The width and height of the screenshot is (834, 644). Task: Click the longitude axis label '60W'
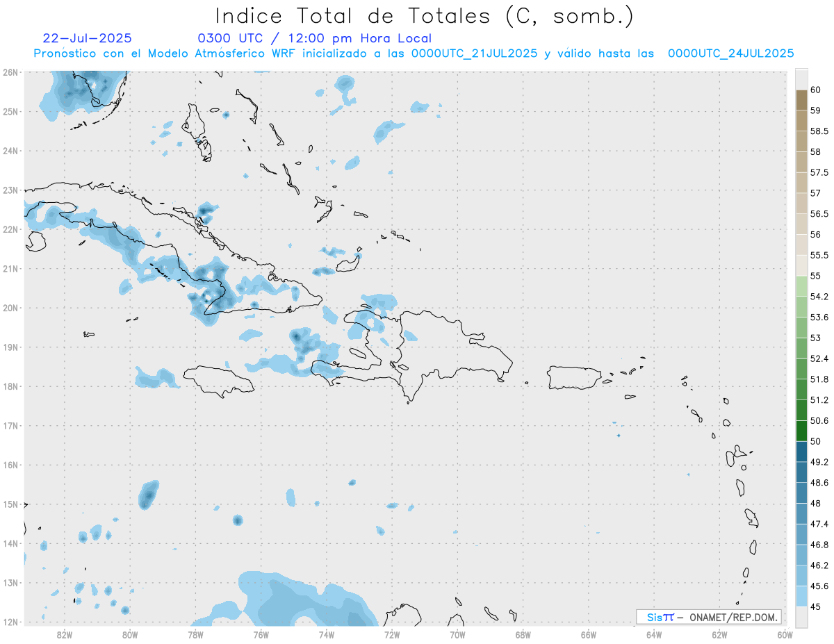tap(785, 634)
